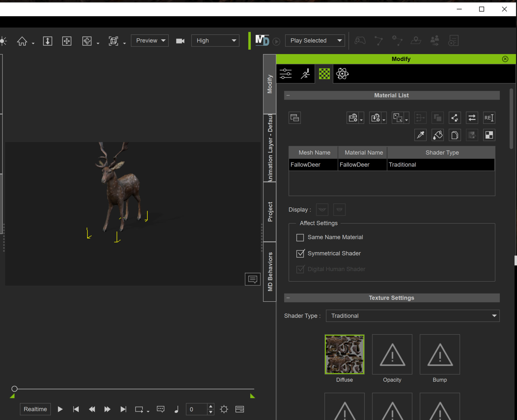This screenshot has width=517, height=420.
Task: Toggle first Display mesh icon
Action: 322,209
